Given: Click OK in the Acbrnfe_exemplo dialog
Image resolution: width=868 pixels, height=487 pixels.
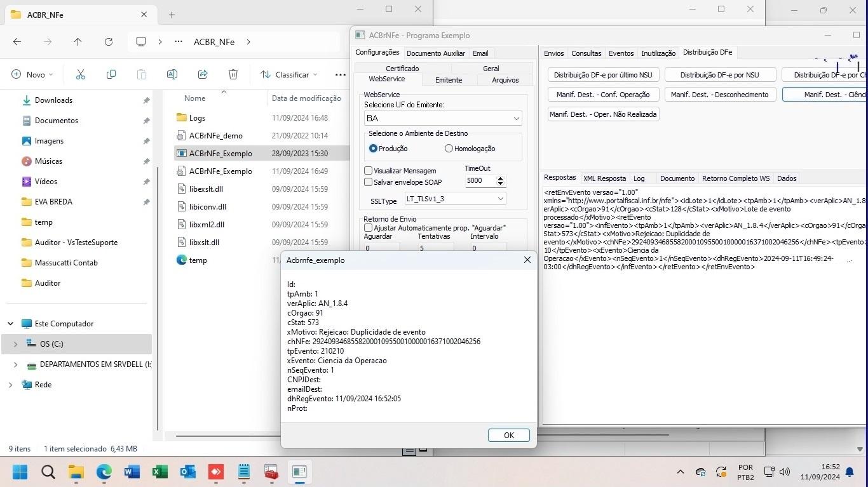Looking at the screenshot, I should pyautogui.click(x=508, y=436).
